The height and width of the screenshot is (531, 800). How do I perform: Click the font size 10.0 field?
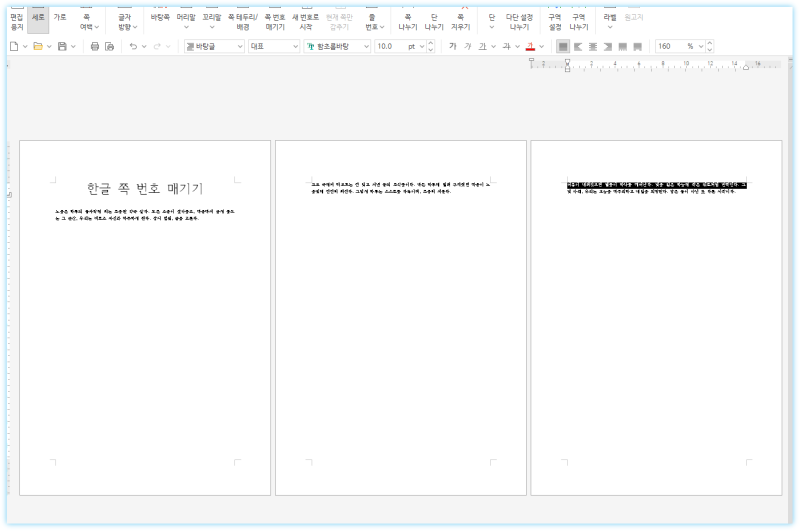[388, 46]
